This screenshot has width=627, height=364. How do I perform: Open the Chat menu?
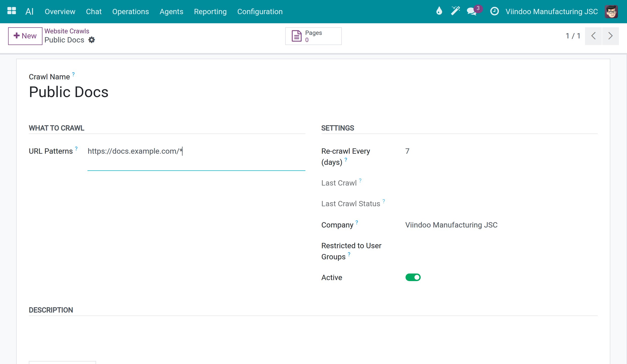[x=94, y=12]
